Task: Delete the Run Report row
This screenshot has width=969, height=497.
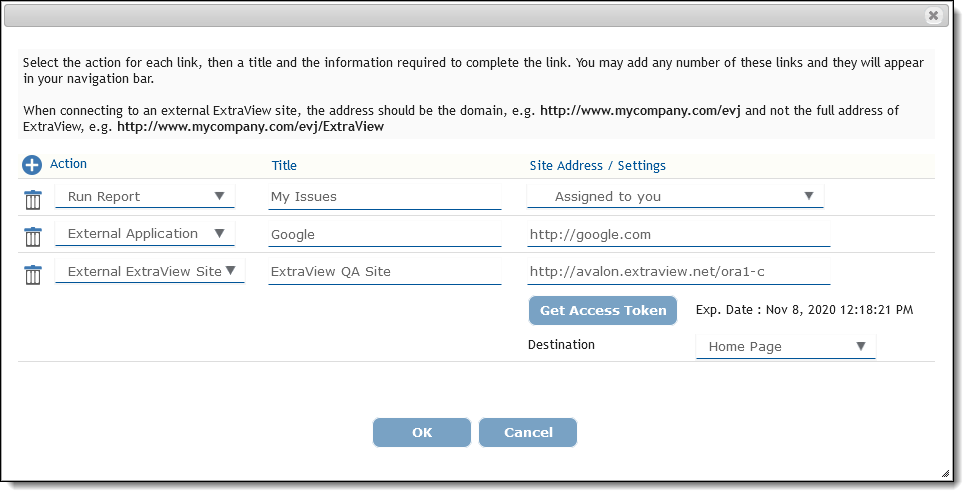Action: click(x=33, y=199)
